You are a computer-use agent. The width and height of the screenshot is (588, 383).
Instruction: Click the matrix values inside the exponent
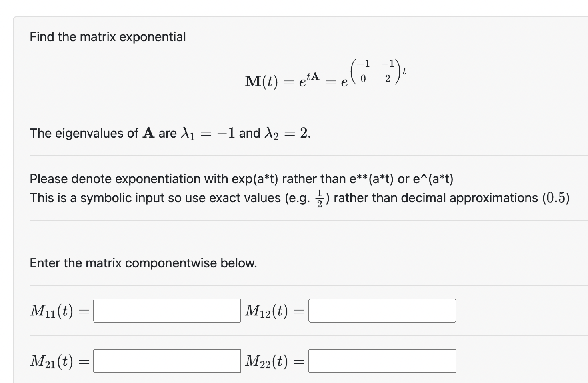coord(375,71)
